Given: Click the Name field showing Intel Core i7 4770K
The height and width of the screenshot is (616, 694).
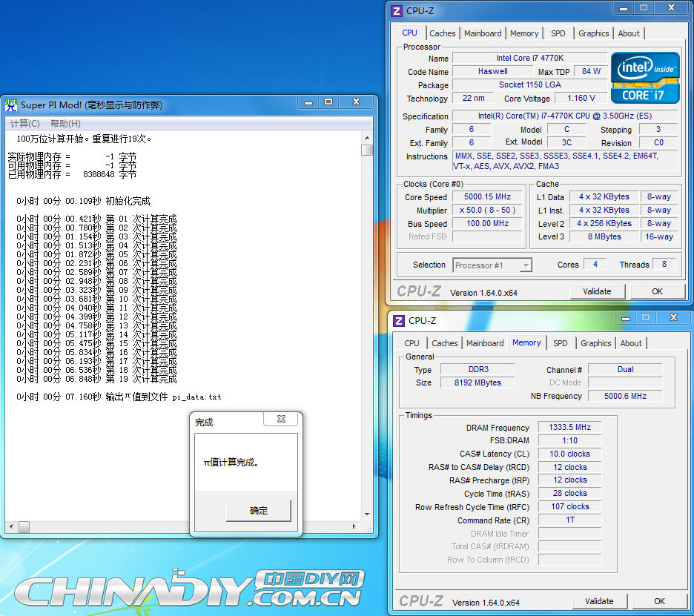Looking at the screenshot, I should tap(530, 58).
